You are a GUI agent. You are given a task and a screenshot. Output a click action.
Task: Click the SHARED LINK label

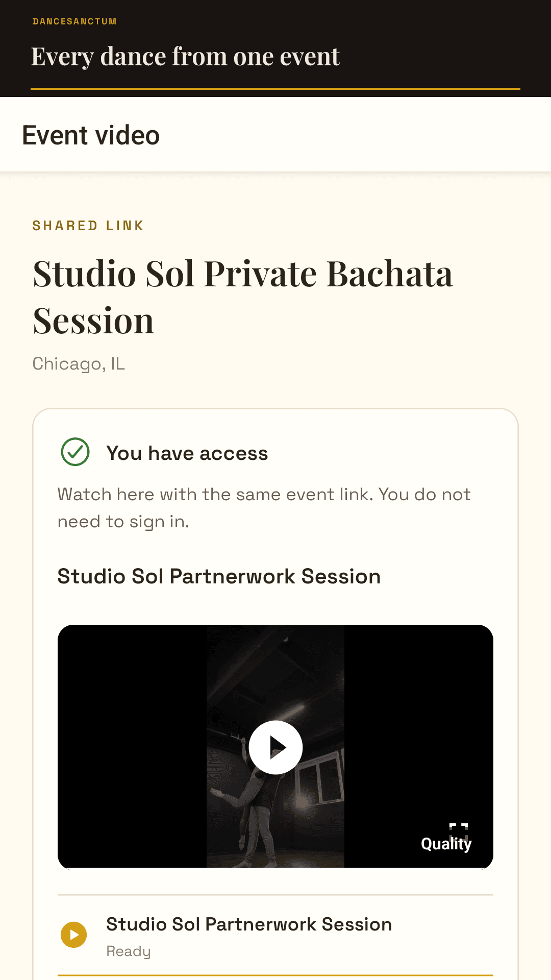(88, 226)
